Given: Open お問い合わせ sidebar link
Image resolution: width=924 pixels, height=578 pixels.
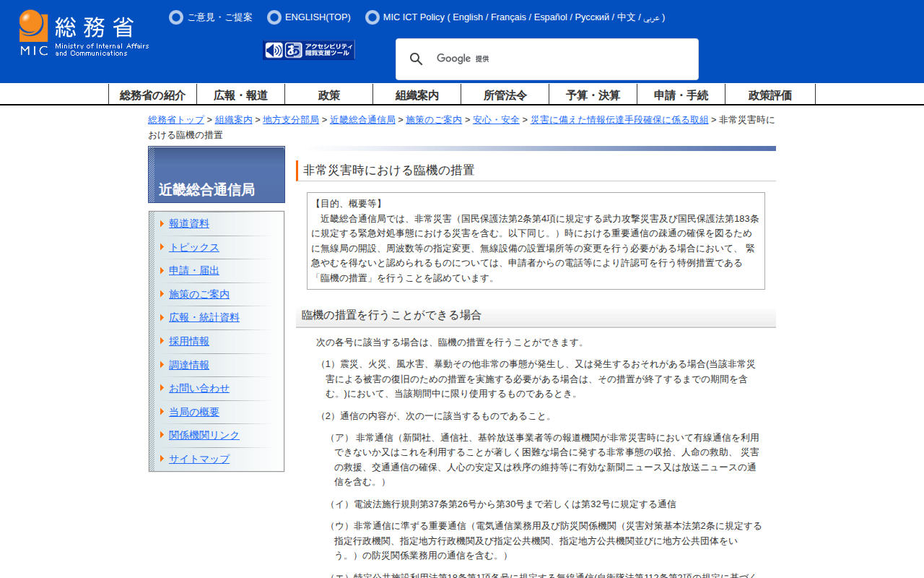Looking at the screenshot, I should (199, 388).
